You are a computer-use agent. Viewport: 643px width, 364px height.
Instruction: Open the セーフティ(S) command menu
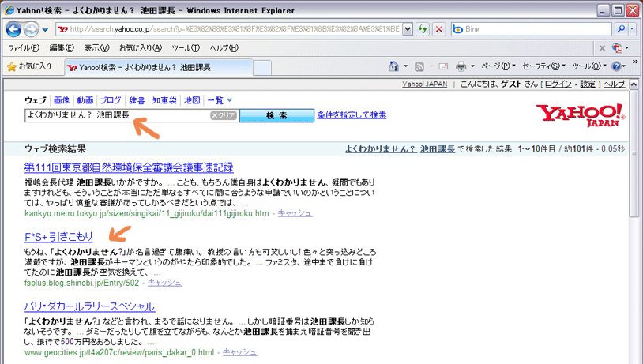pyautogui.click(x=543, y=66)
